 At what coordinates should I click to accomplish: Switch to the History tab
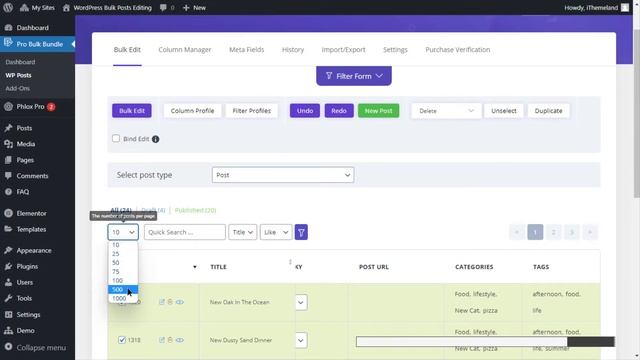(293, 50)
